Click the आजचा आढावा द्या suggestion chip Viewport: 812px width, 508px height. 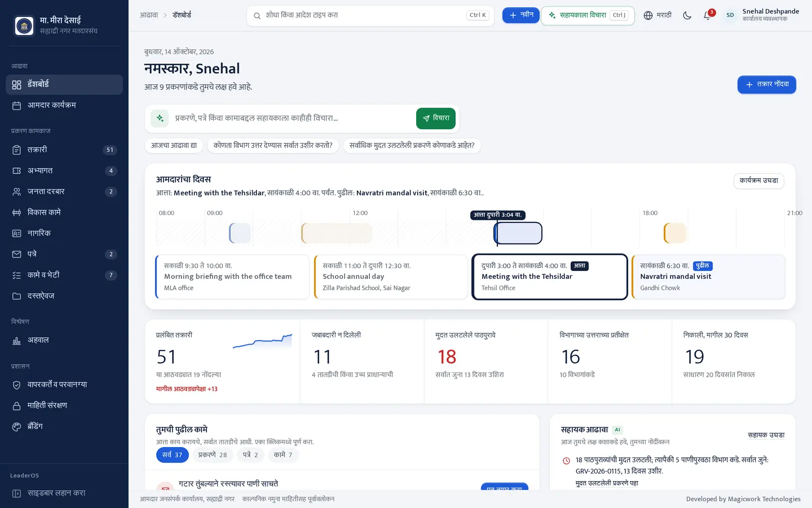pos(174,146)
